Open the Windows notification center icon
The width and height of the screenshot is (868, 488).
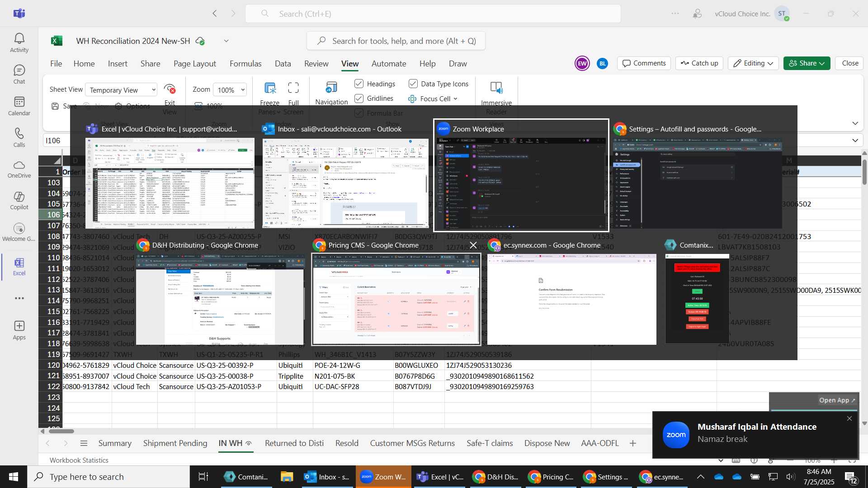(850, 477)
